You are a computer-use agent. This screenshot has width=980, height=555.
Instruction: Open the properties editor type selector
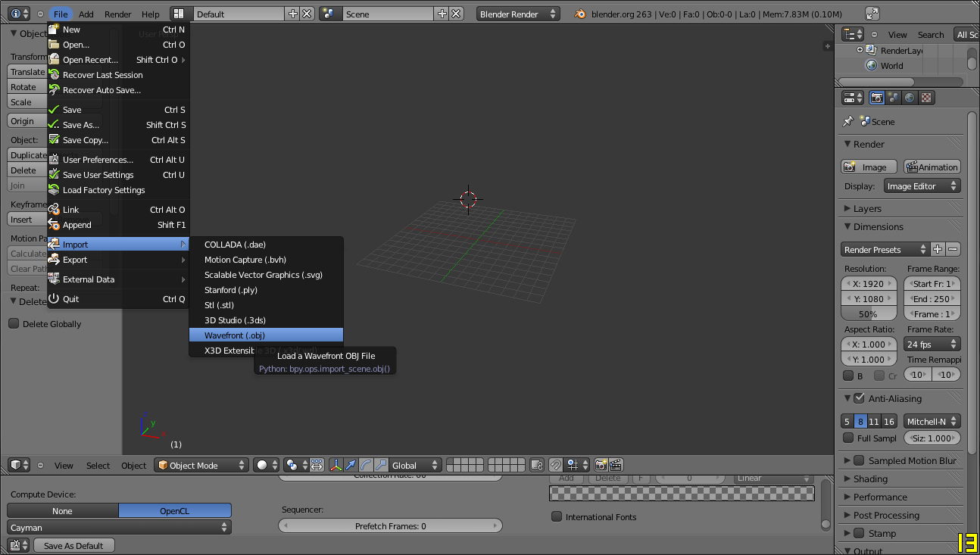854,98
